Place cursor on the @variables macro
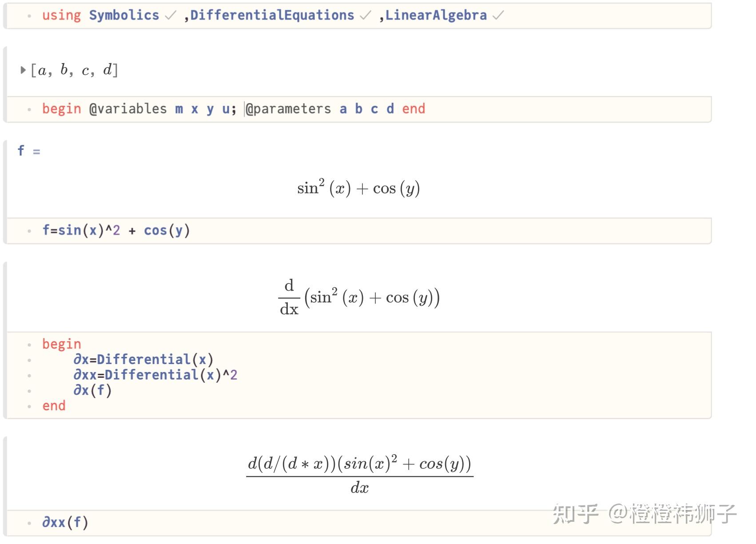756x544 pixels. 128,109
